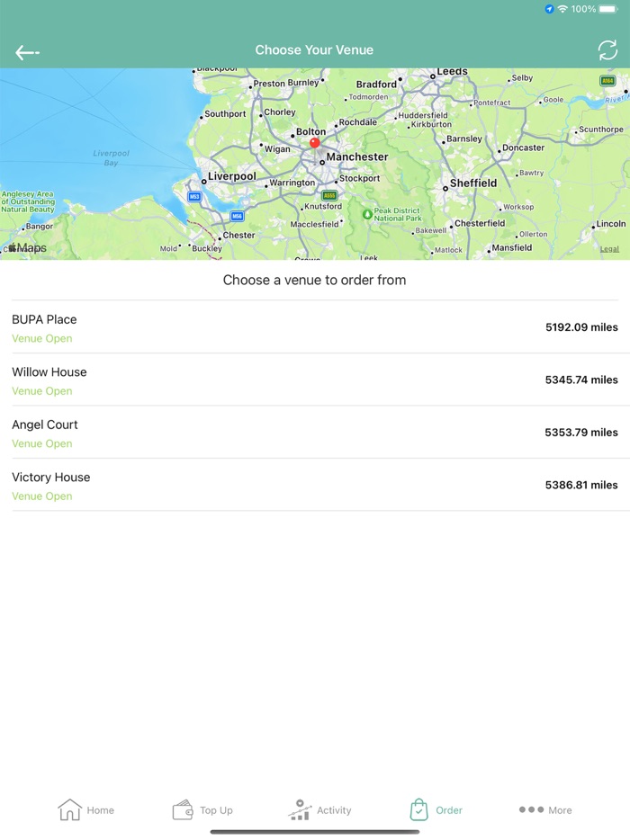The height and width of the screenshot is (840, 630).
Task: Tap the Bolton label on the map
Action: point(311,132)
